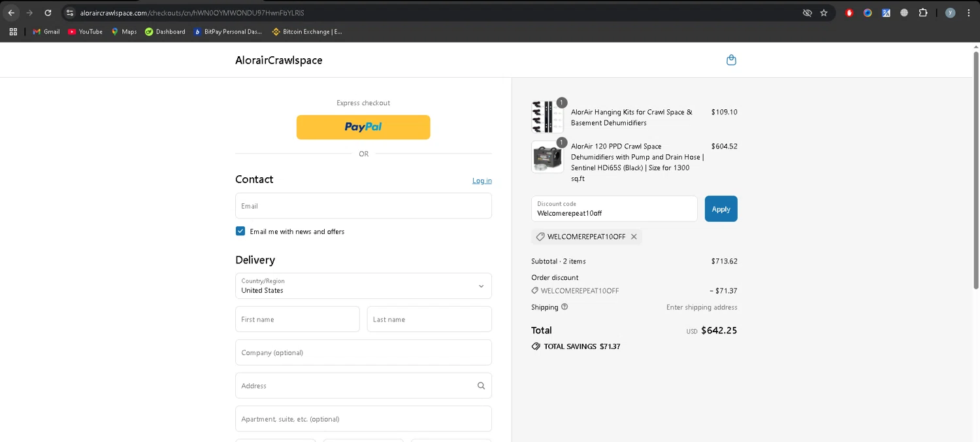Open the shopping cart bag icon
980x442 pixels.
coord(731,60)
